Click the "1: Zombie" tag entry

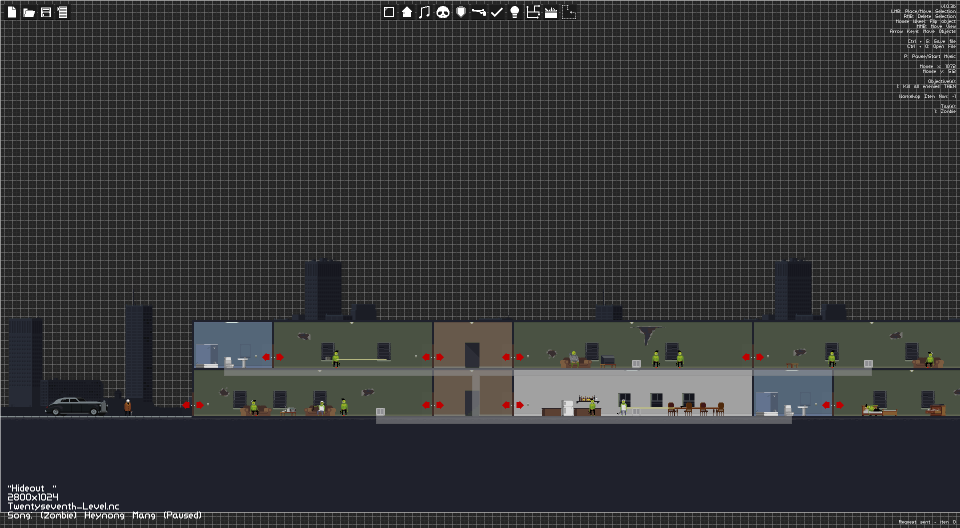coord(945,111)
